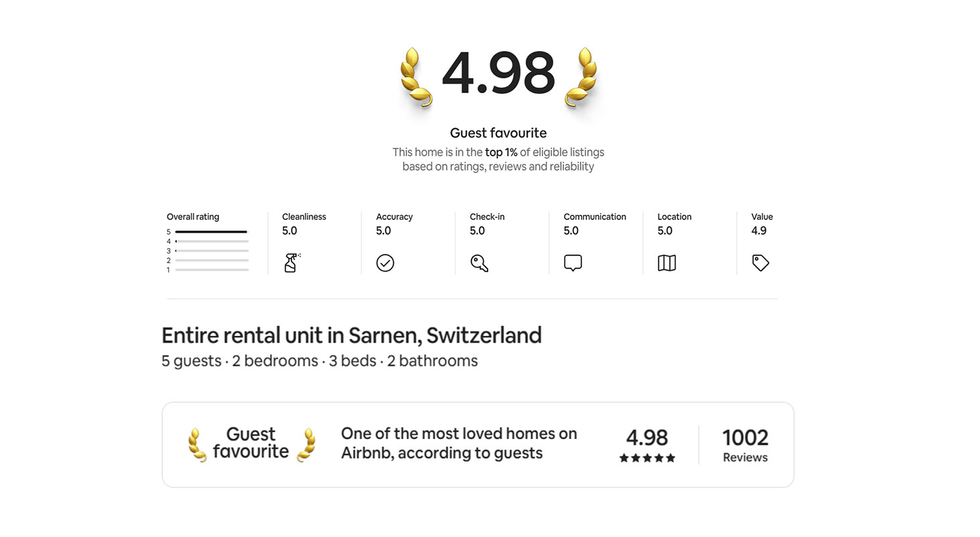Click the four-star rating bar

212,241
